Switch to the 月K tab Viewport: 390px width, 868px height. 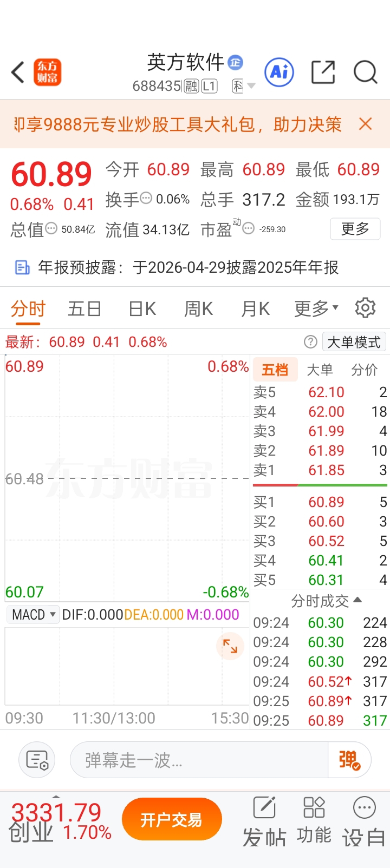tap(255, 309)
